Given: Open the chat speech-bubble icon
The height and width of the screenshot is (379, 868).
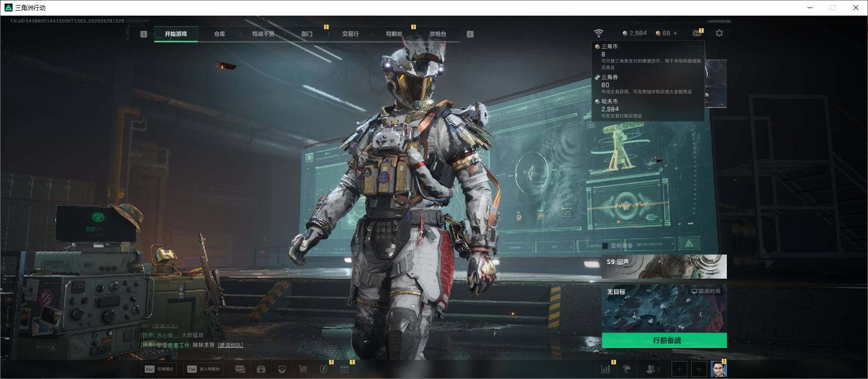Looking at the screenshot, I should coord(240,369).
